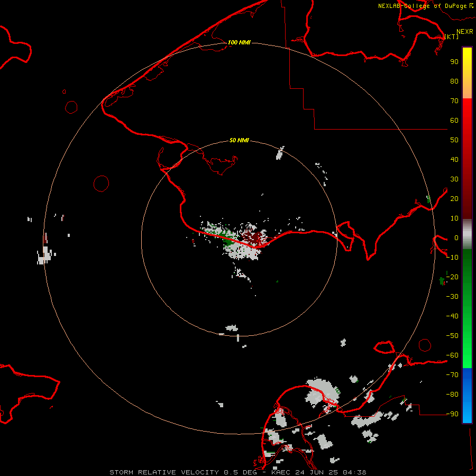
Task: Click the -70 value on velocity scale
Action: pyautogui.click(x=452, y=374)
